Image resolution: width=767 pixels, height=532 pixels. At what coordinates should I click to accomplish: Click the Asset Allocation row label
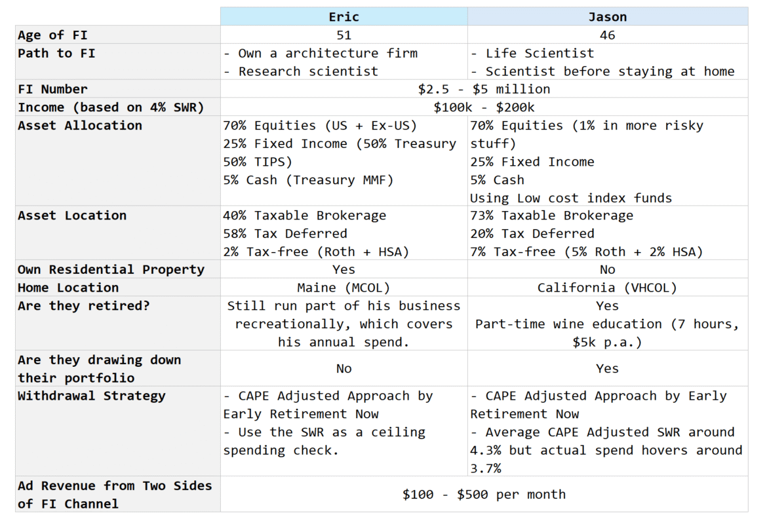click(x=80, y=126)
